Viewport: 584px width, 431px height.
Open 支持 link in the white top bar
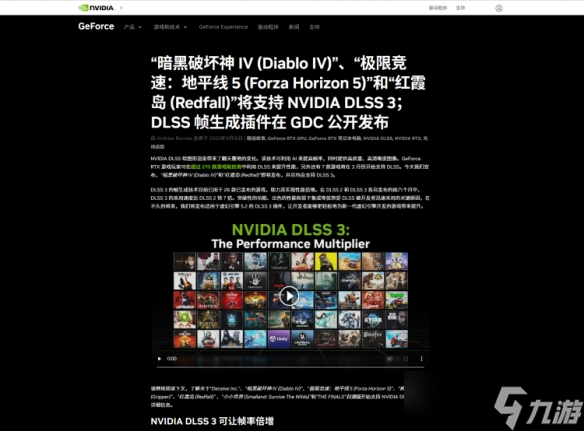click(460, 8)
